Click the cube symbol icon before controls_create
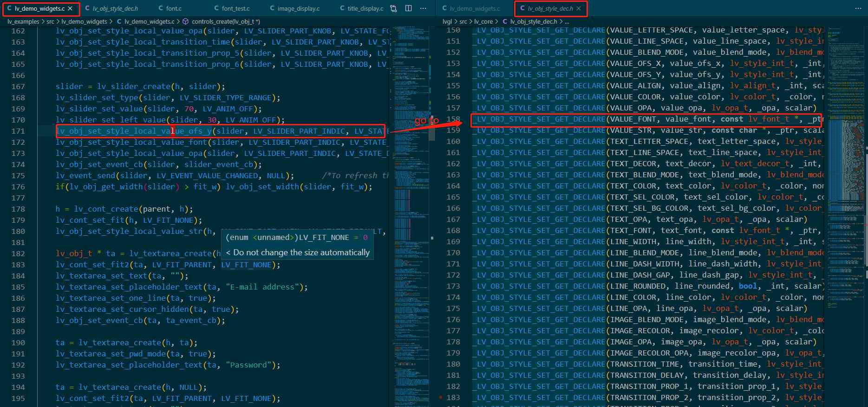Viewport: 868px width, 407px height. (185, 21)
